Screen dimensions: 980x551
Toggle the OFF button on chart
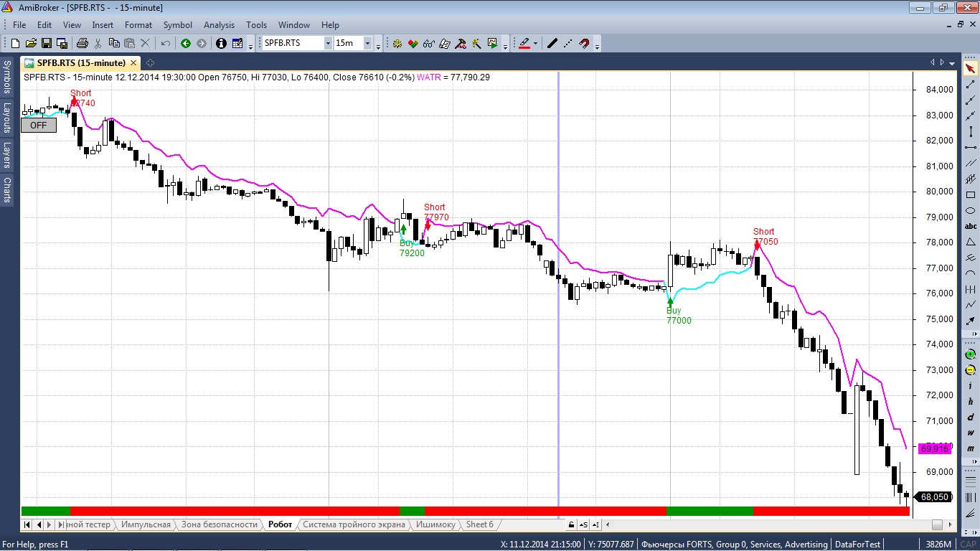pos(39,126)
